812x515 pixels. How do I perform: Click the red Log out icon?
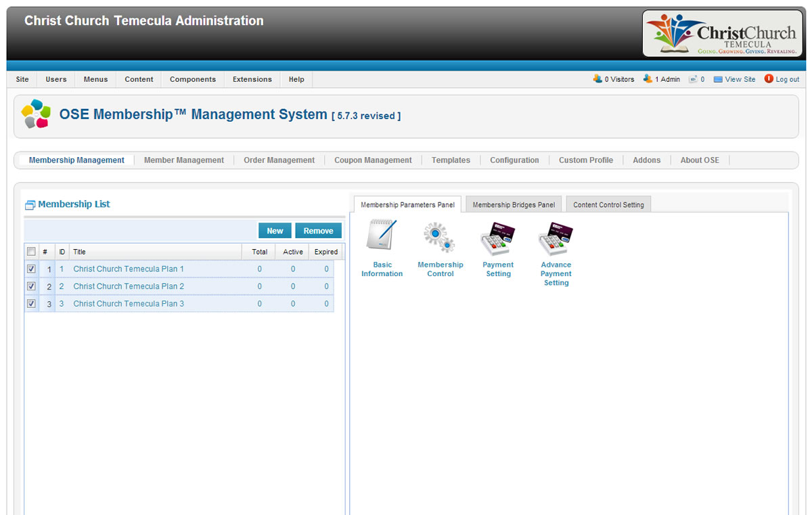[x=769, y=79]
